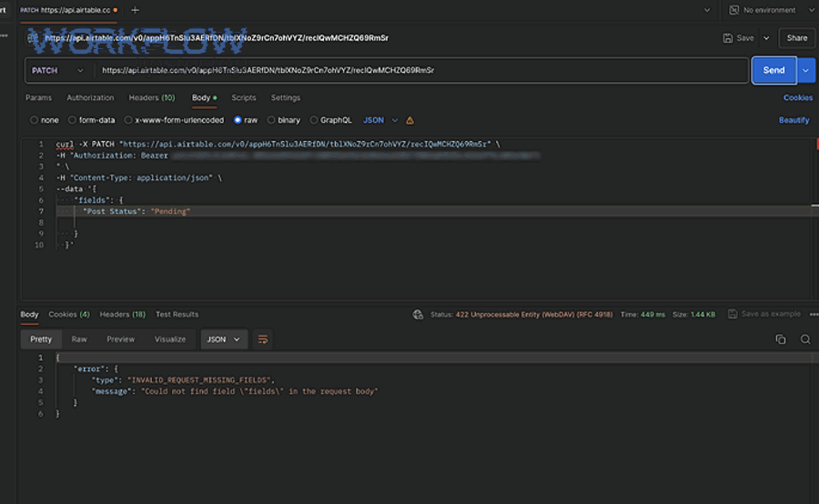This screenshot has height=504, width=819.
Task: Click the Share button
Action: pyautogui.click(x=796, y=38)
